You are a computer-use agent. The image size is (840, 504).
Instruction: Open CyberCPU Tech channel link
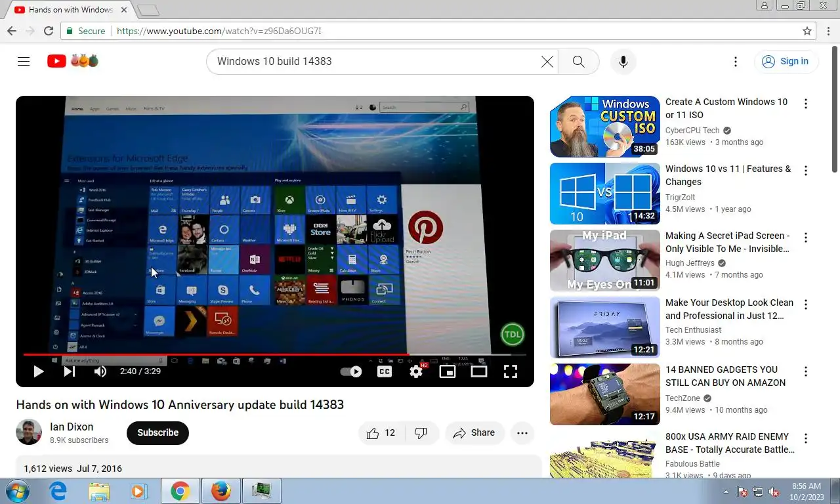[692, 130]
